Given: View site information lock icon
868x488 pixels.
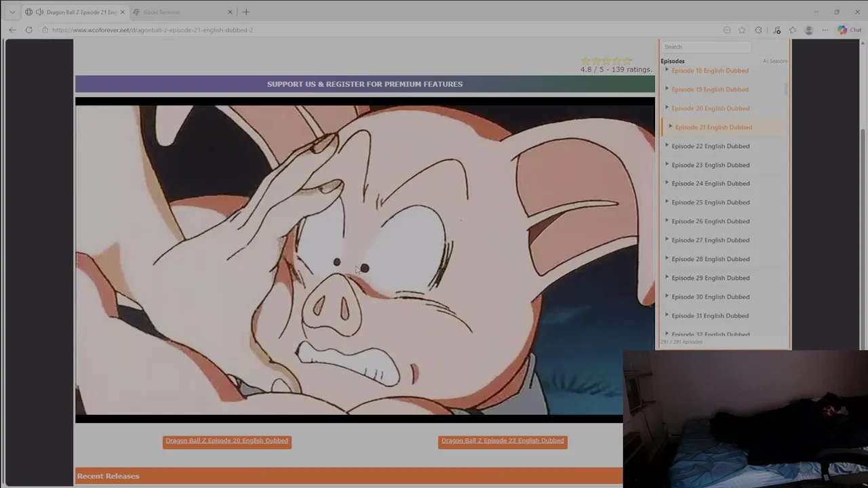Looking at the screenshot, I should pyautogui.click(x=45, y=30).
